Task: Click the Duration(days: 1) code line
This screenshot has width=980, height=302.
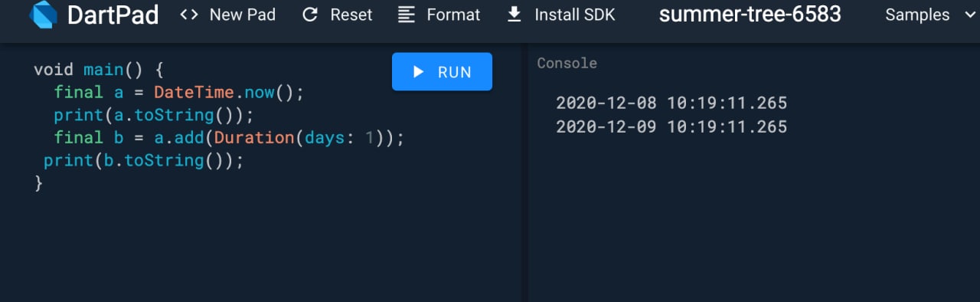Action: 228,138
